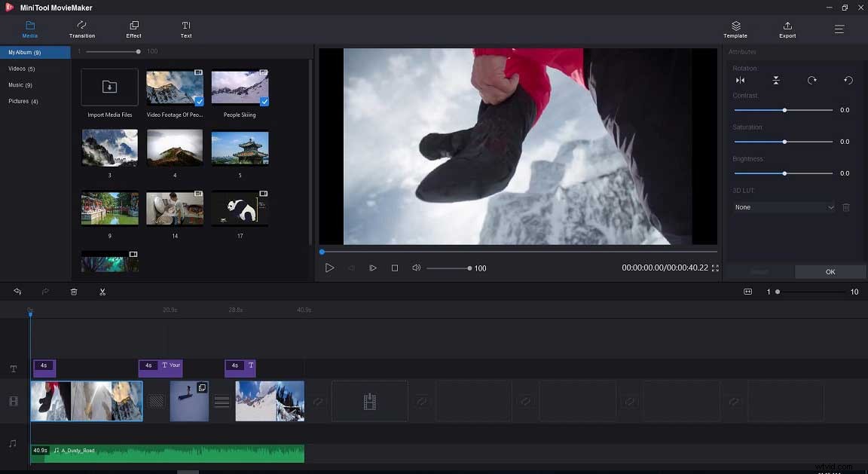Screen dimensions: 868x474
Task: Open the Template panel icon
Action: (735, 29)
